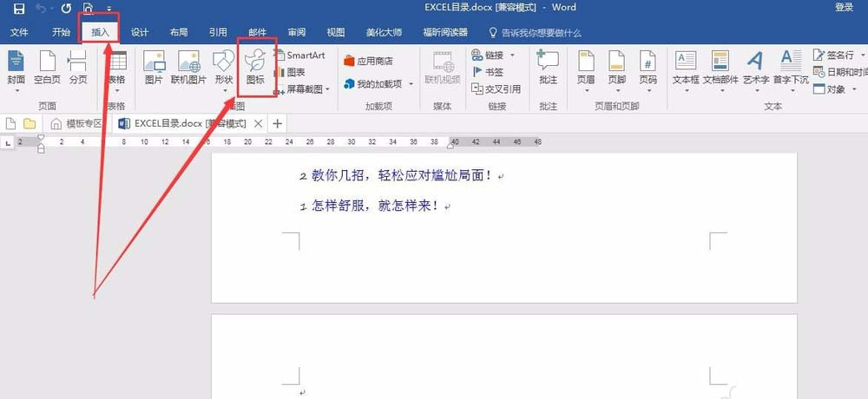Click the Save icon in quick access toolbar
Image resolution: width=868 pixels, height=399 pixels.
coord(19,9)
